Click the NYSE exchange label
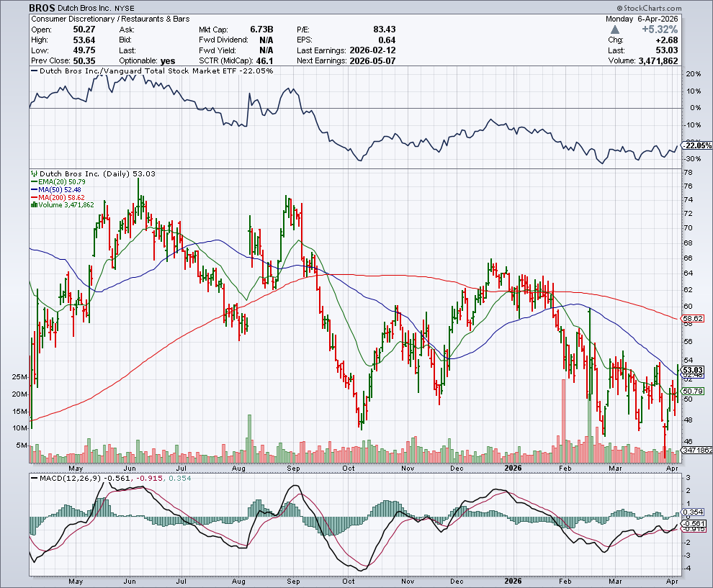Image resolution: width=713 pixels, height=588 pixels. 124,8
